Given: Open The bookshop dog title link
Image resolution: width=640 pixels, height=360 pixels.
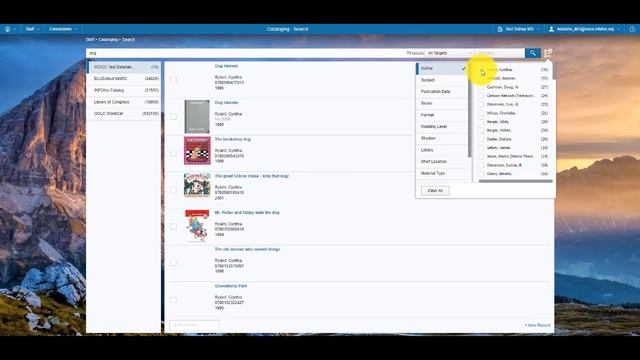Looking at the screenshot, I should (x=233, y=139).
